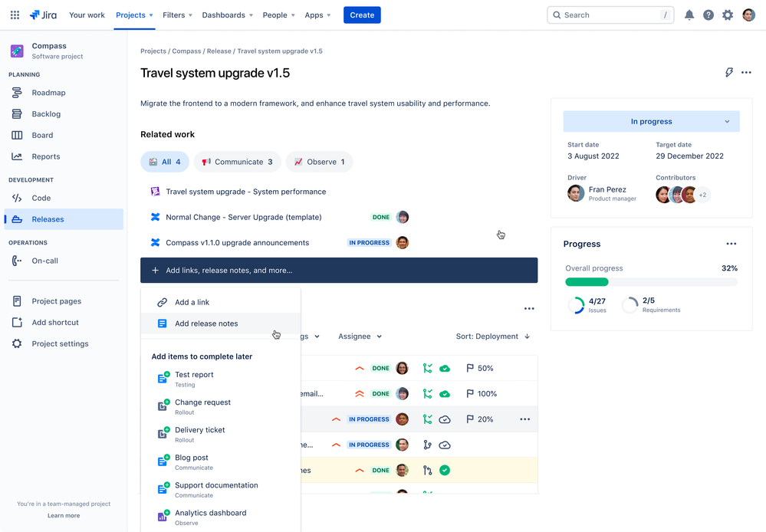The width and height of the screenshot is (766, 532).
Task: Open Project settings in the sidebar
Action: click(x=64, y=344)
